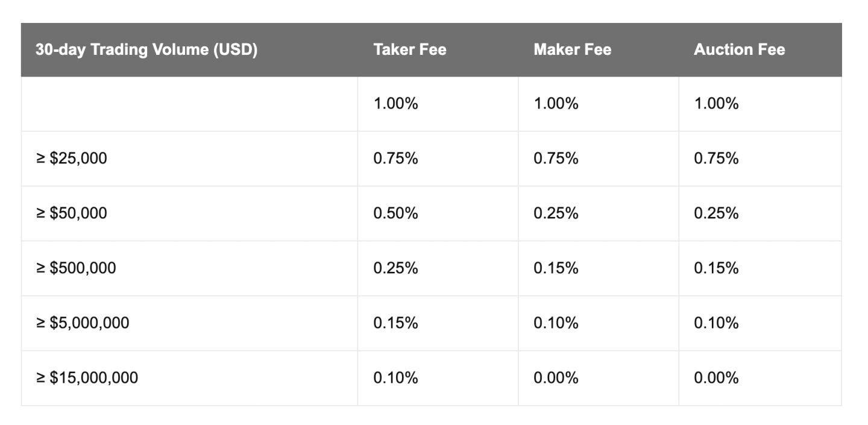
Task: Click the empty volume cell in first row
Action: click(189, 104)
